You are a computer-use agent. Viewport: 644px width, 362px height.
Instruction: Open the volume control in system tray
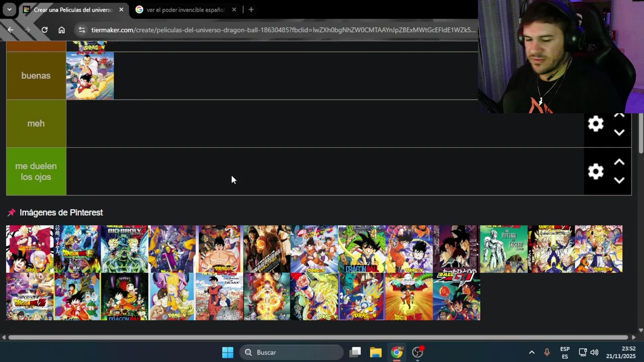click(x=595, y=352)
